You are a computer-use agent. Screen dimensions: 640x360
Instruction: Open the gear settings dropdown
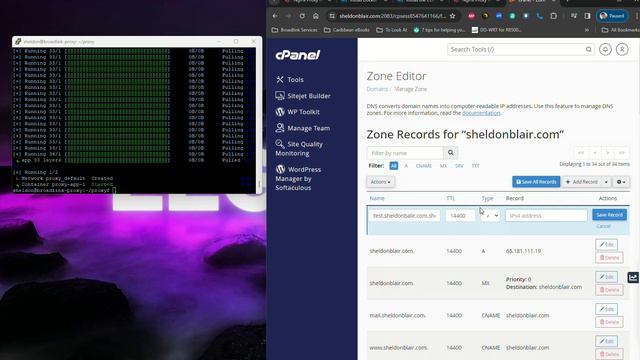point(621,182)
